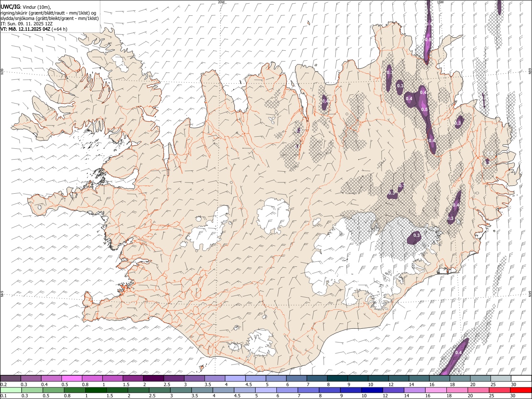Click the 'IT: Sun. 09. 11. 2025 12Z' line
This screenshot has height=399, width=532.
coord(27,24)
